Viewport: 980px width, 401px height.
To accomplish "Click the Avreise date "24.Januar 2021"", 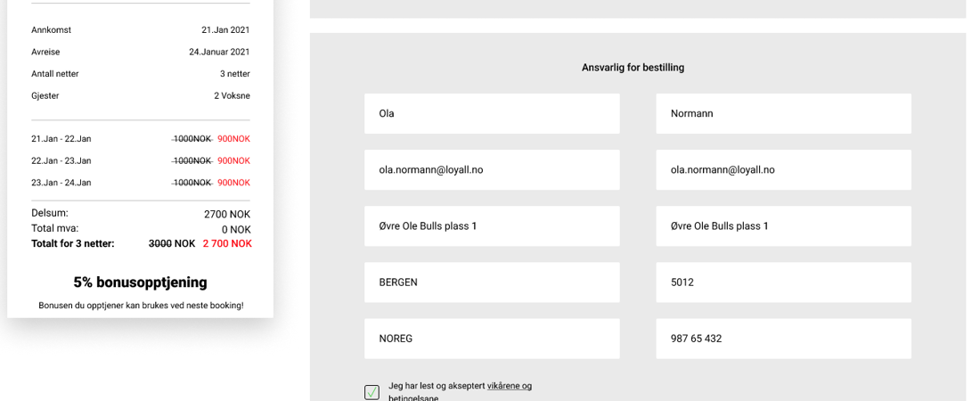I will [219, 52].
